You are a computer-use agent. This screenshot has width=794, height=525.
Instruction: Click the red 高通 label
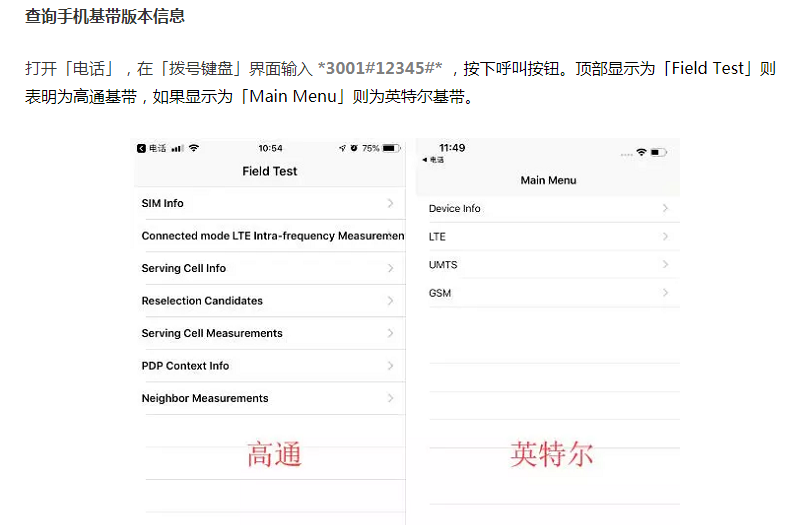point(274,454)
